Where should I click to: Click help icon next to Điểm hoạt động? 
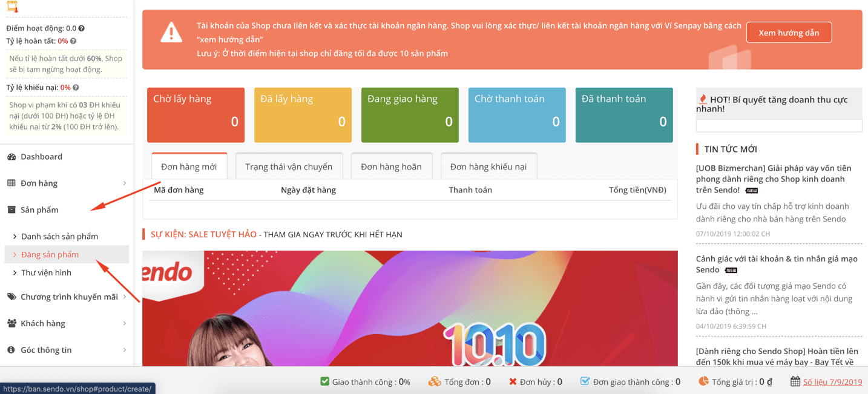(82, 28)
